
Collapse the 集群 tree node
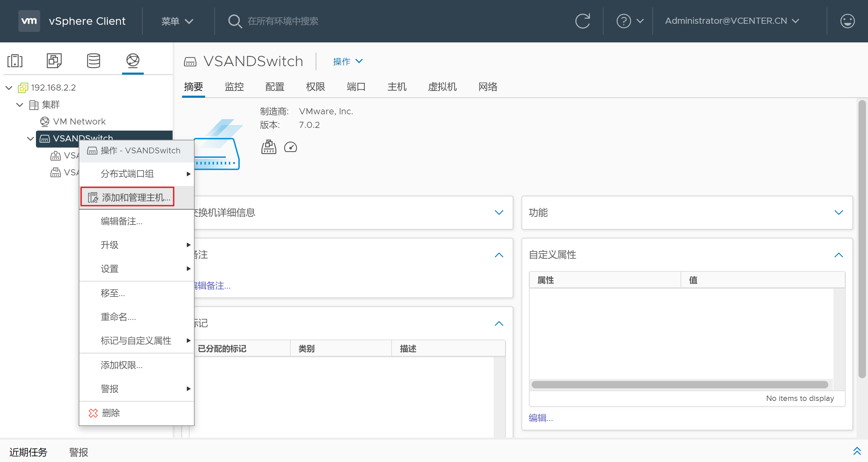[20, 105]
